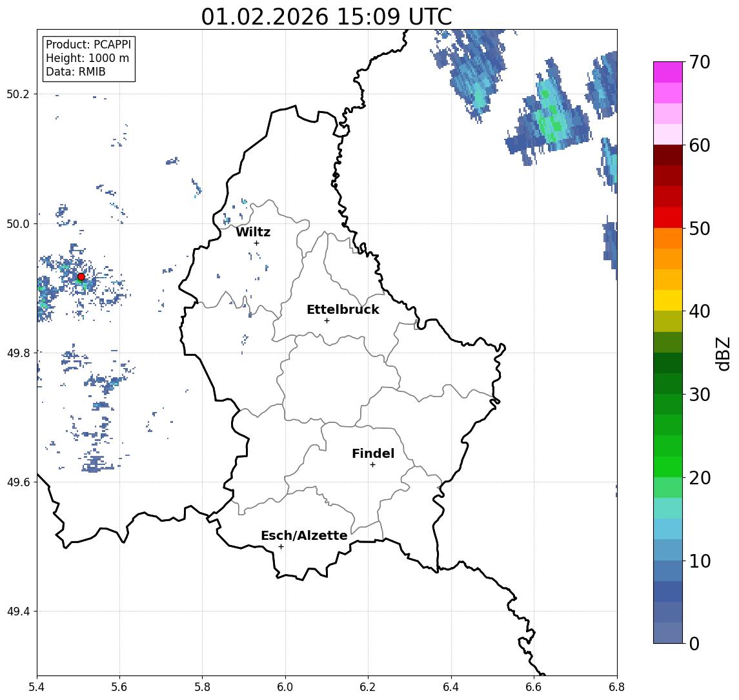Screen dimensions: 739x700
Task: Click the Esch/Alzette station cross marker
Action: tap(281, 547)
